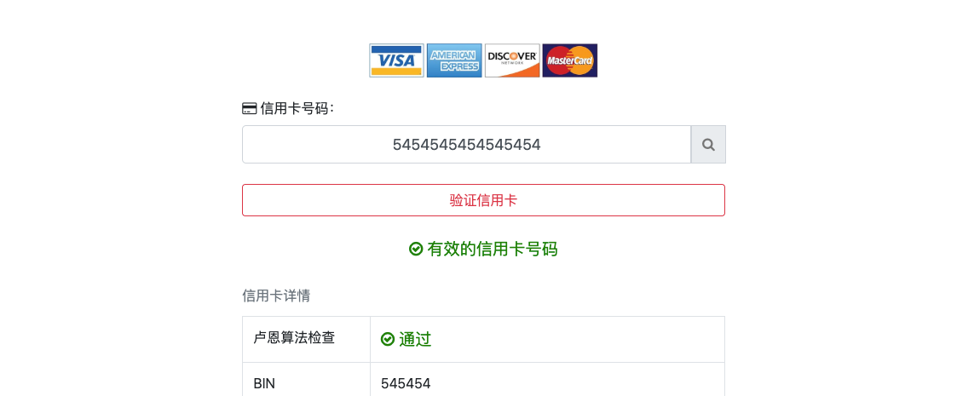Click the Discover Network logo
The width and height of the screenshot is (980, 396).
coord(512,60)
